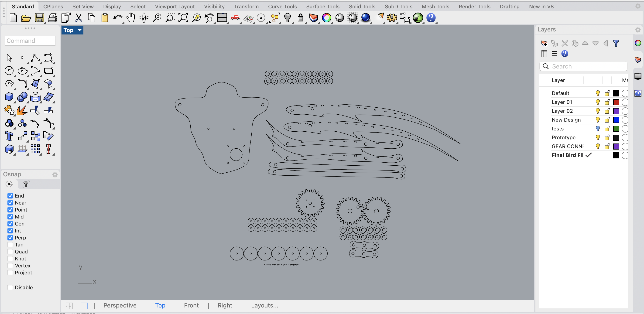Select the Prototype layer row

pyautogui.click(x=583, y=138)
